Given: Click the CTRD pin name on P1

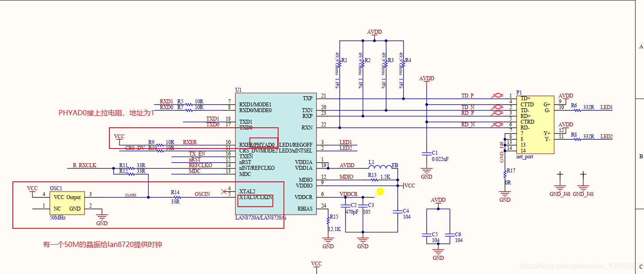Looking at the screenshot, I should 528,122.
